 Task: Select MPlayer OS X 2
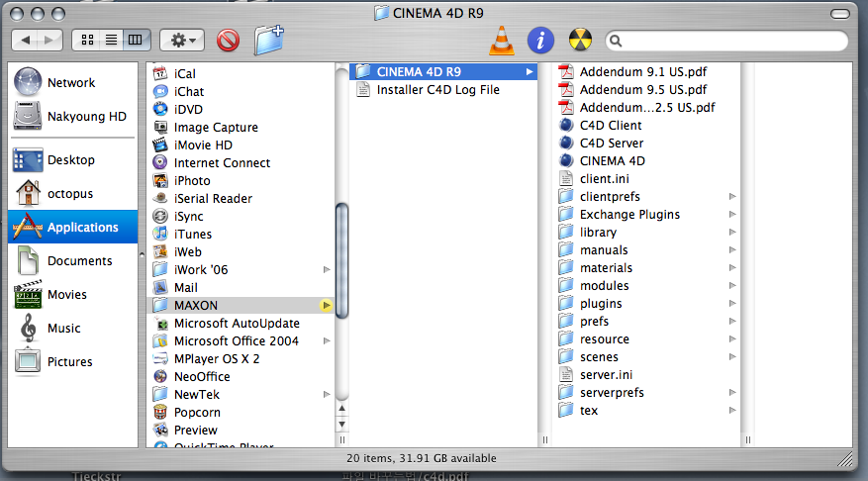pyautogui.click(x=241, y=358)
